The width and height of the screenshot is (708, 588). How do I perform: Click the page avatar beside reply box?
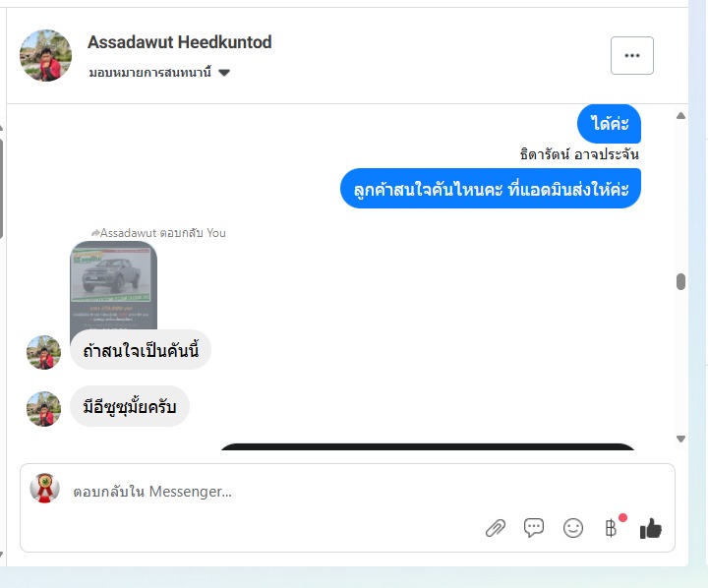pos(44,488)
